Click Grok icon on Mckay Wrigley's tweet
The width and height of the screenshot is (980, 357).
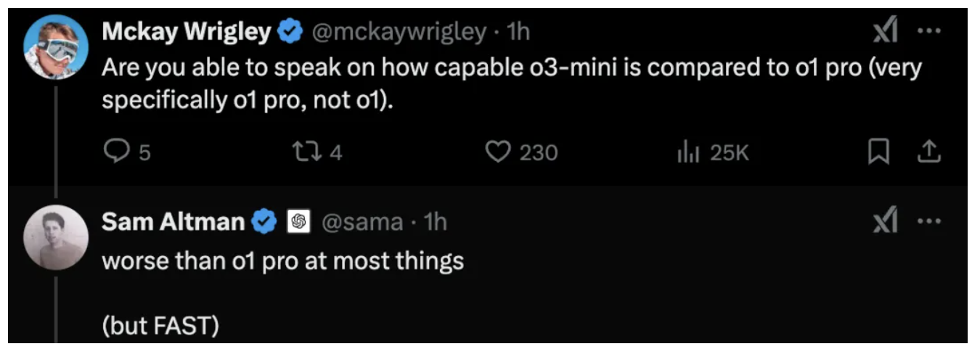click(885, 32)
